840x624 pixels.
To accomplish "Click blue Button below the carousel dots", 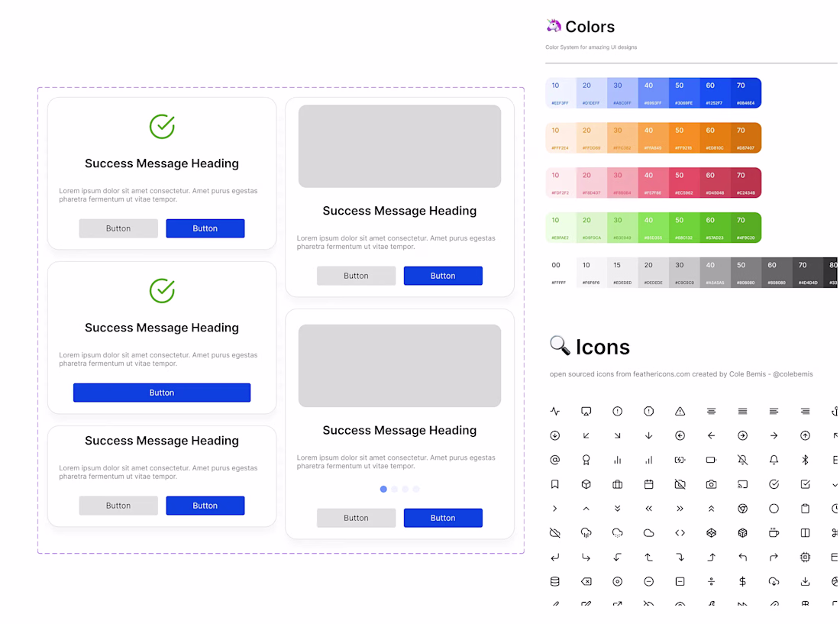I will (443, 518).
